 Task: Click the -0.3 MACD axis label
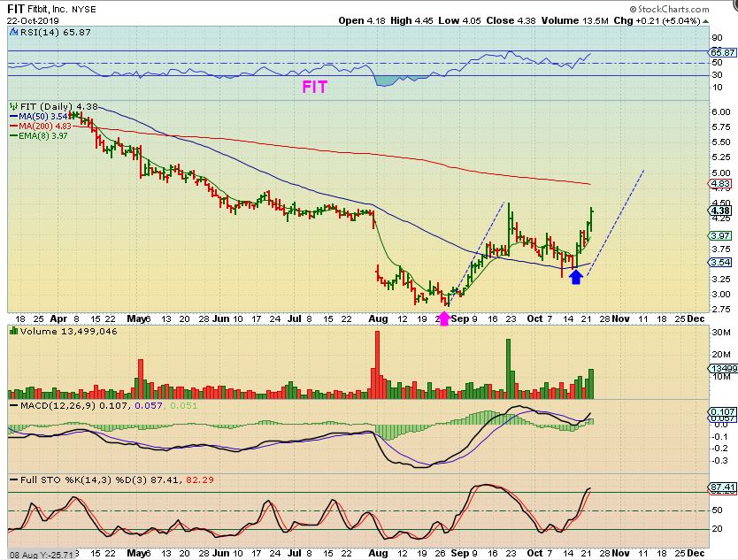[720, 461]
